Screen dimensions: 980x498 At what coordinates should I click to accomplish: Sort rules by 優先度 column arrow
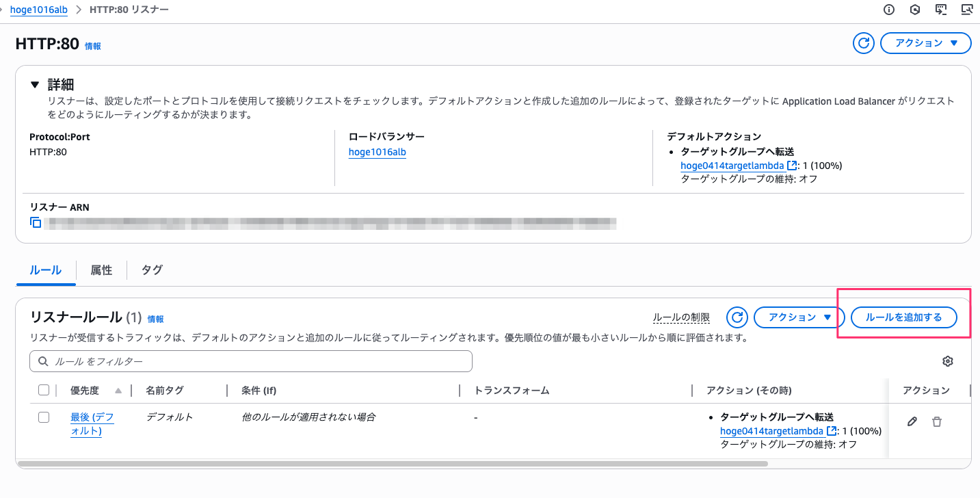[118, 391]
